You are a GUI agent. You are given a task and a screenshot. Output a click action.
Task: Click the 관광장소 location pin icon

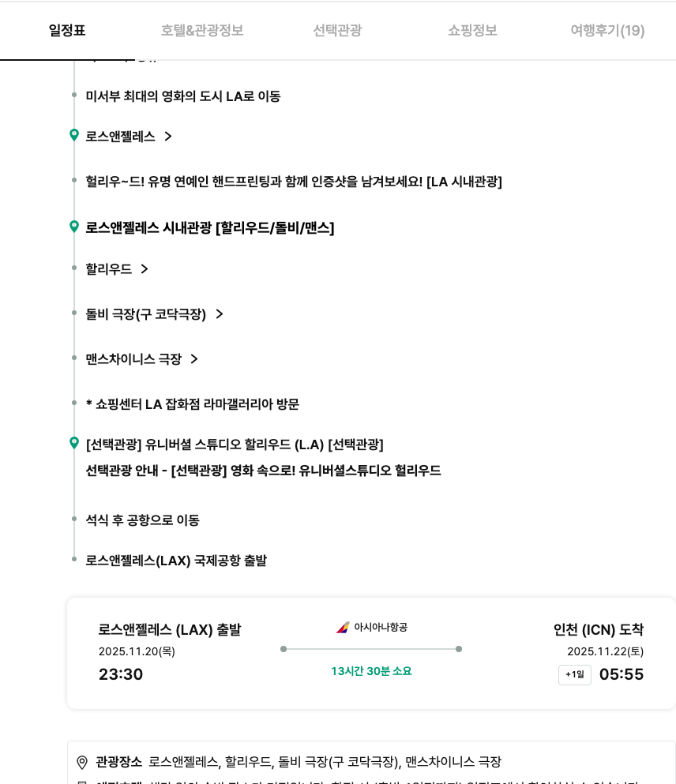pos(82,763)
